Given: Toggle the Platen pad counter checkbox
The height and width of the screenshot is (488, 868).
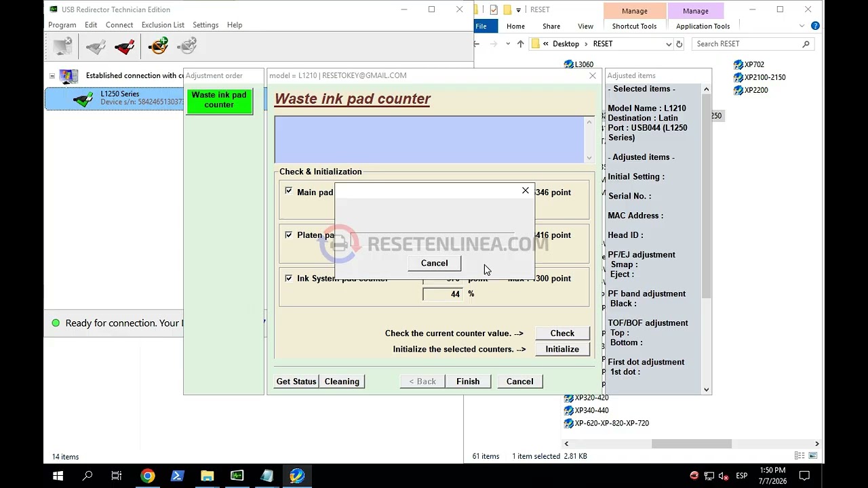Looking at the screenshot, I should coord(289,235).
